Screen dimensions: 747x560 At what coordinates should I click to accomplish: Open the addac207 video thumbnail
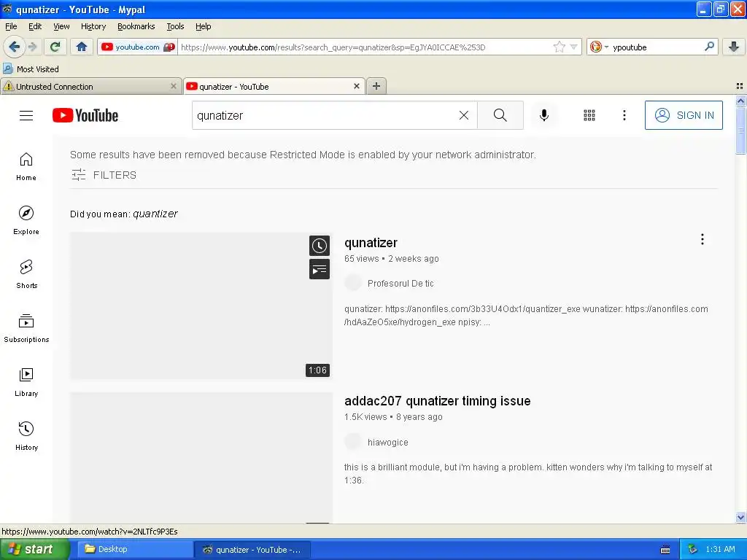[201, 458]
